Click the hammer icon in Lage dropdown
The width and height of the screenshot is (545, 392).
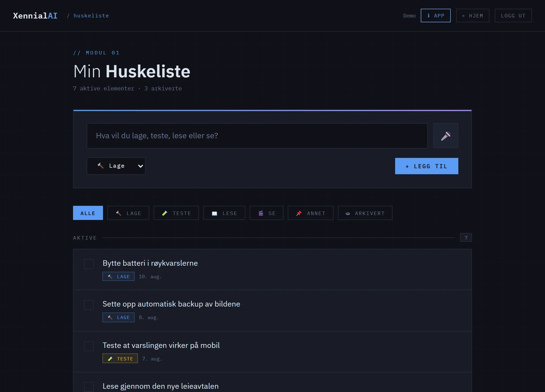click(100, 166)
